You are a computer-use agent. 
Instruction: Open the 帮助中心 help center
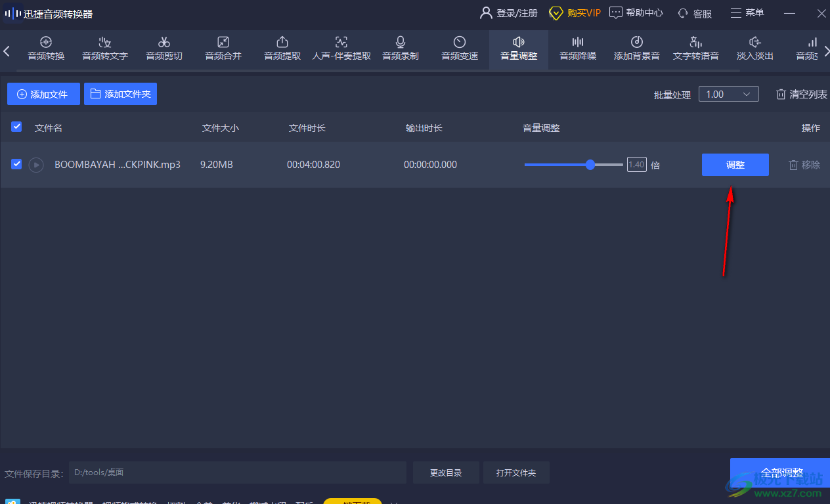point(636,13)
